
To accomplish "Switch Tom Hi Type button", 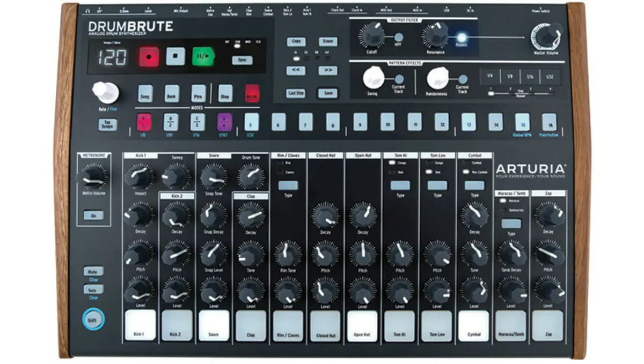I will pos(400,185).
